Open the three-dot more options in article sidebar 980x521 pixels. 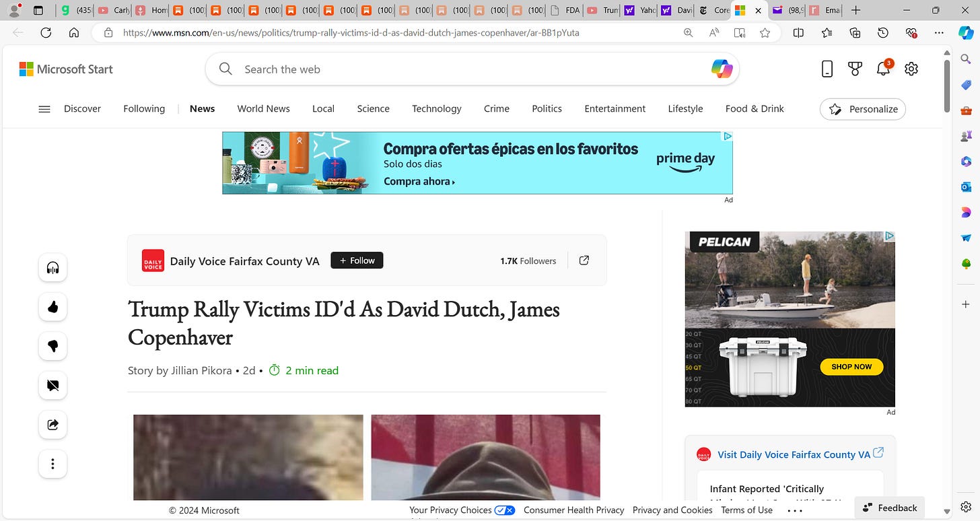(x=53, y=464)
